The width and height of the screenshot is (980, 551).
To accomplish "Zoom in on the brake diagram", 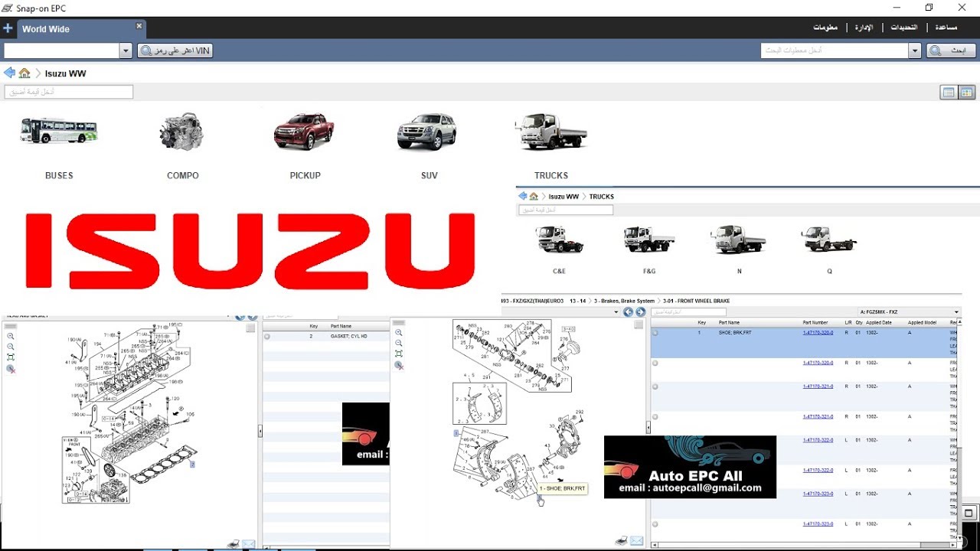I will [x=399, y=333].
